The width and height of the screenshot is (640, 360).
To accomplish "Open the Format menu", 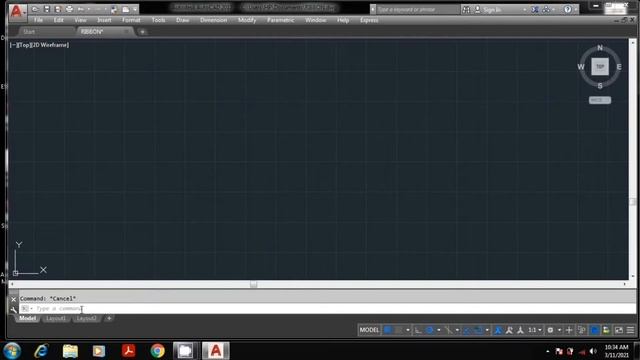I will coord(131,20).
